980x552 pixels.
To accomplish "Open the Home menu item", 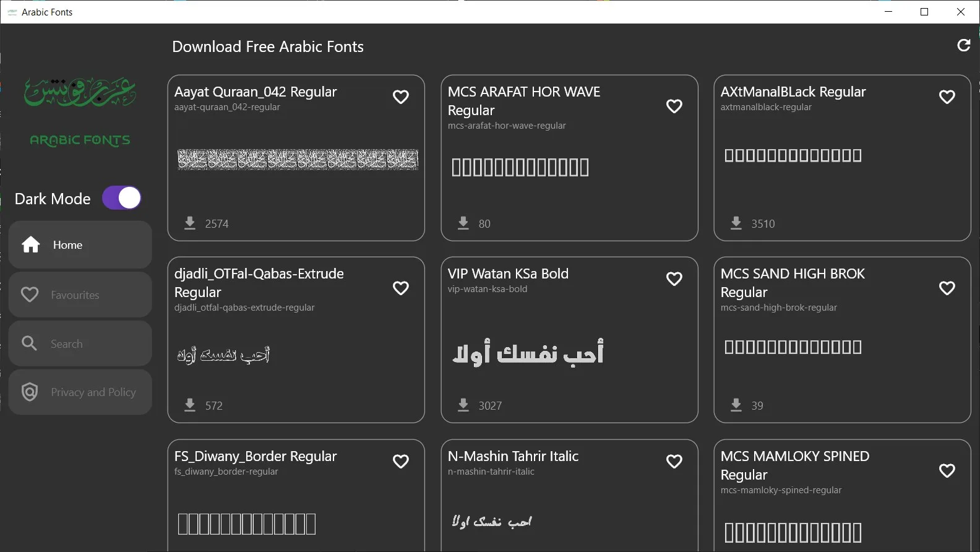I will click(x=80, y=245).
